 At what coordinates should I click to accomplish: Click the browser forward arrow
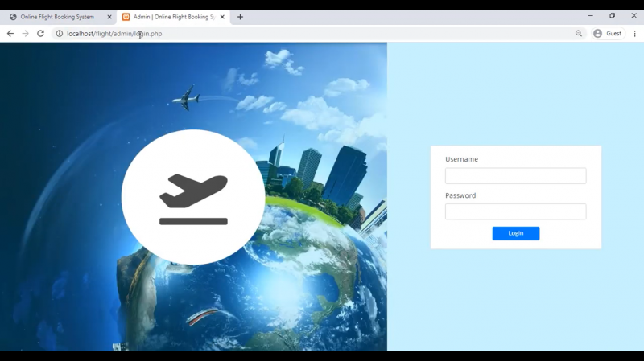point(26,34)
